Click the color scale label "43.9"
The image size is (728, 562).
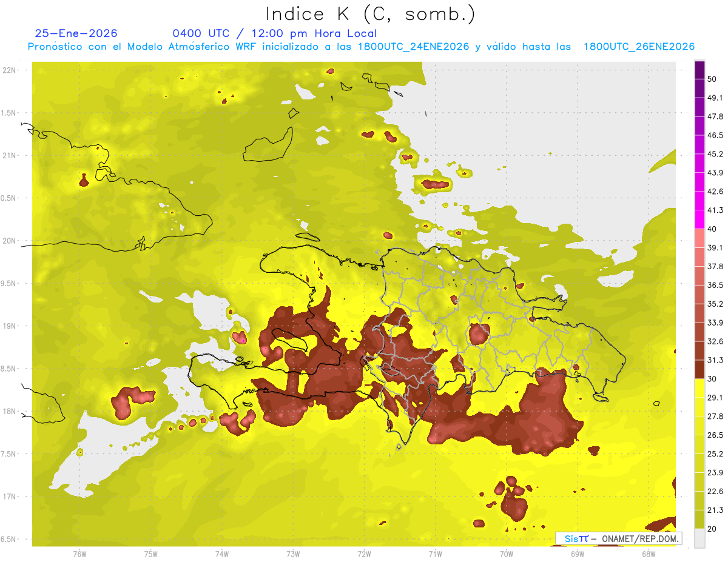coord(715,173)
